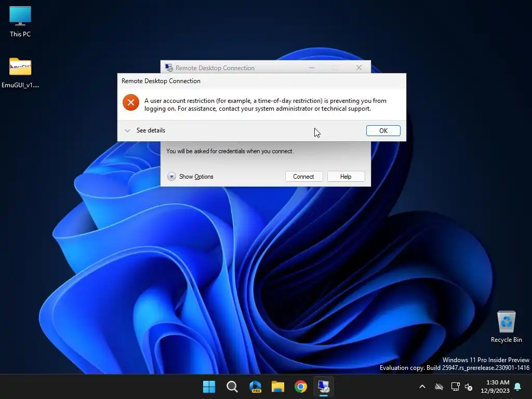The image size is (532, 399).
Task: Close the Remote Desktop Connection window
Action: [x=359, y=68]
